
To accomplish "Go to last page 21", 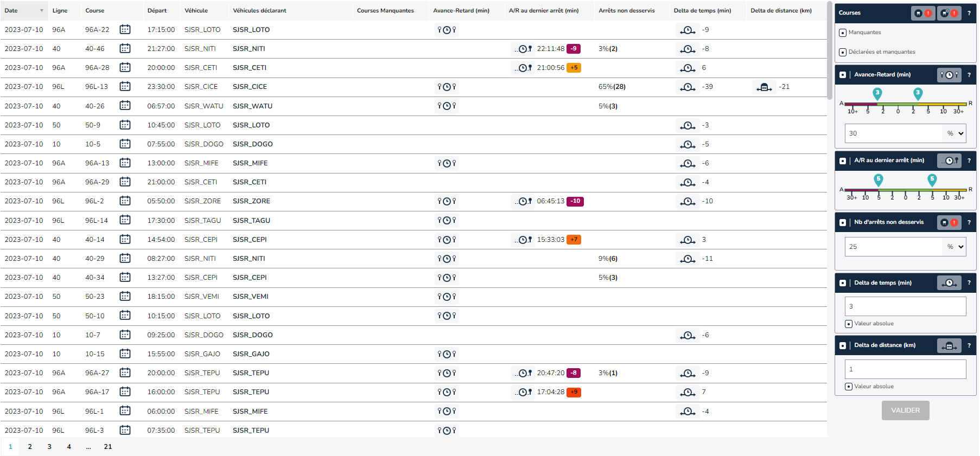I will click(108, 447).
